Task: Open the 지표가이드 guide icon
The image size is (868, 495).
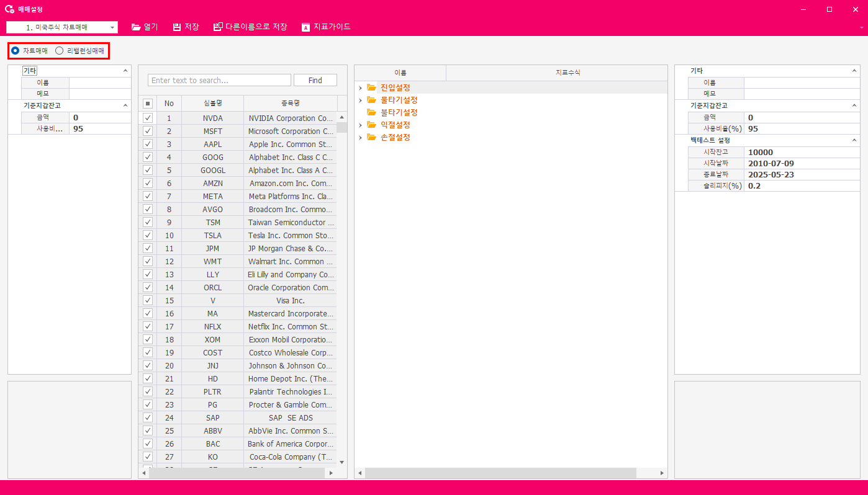Action: pyautogui.click(x=305, y=27)
